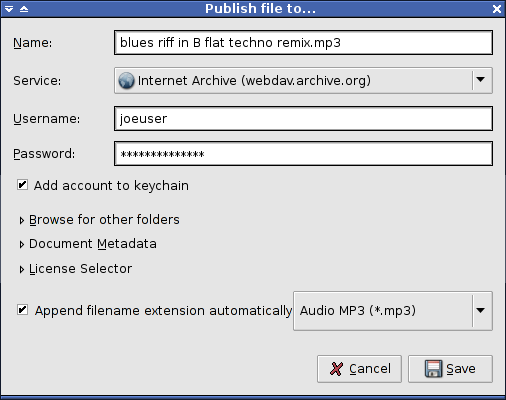Expand the Document Metadata section
506x400 pixels.
(88, 244)
